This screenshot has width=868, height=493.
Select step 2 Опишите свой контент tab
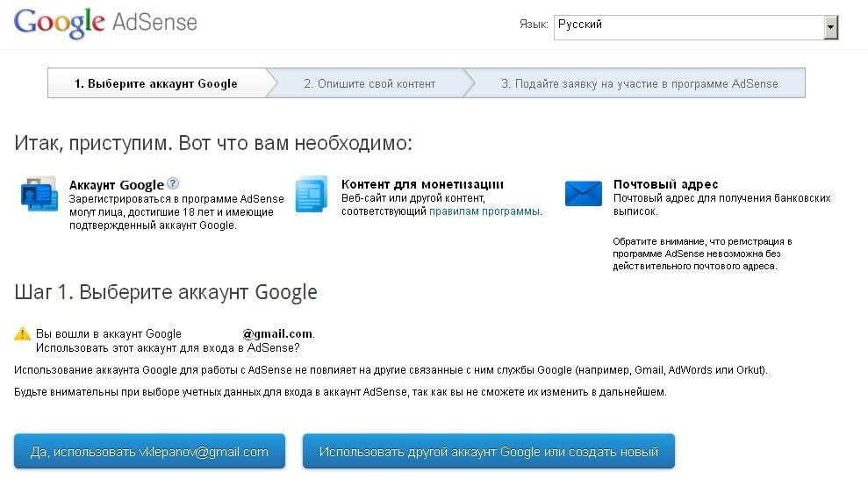pyautogui.click(x=369, y=84)
